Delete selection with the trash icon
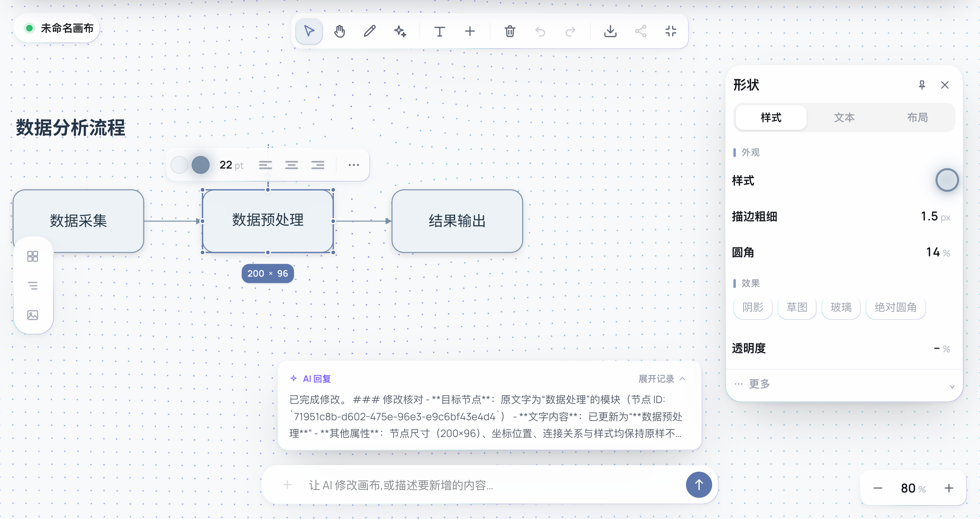 [510, 31]
